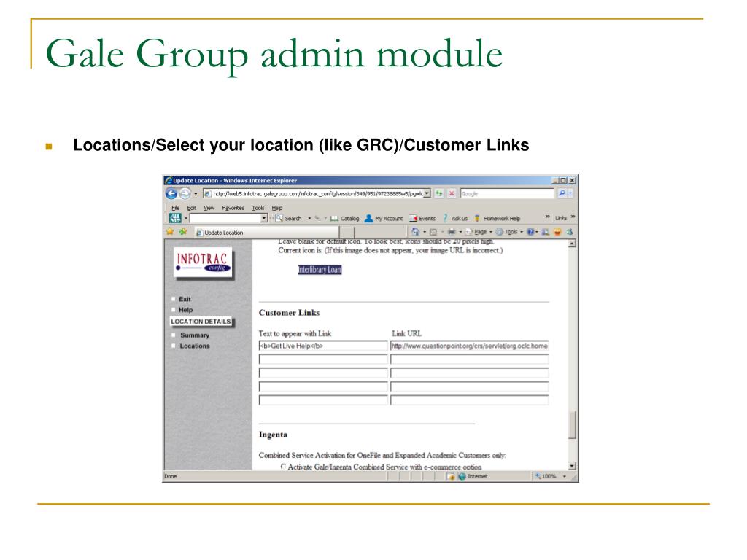747x560 pixels.
Task: Click the Research icon in command bar
Action: click(x=545, y=232)
